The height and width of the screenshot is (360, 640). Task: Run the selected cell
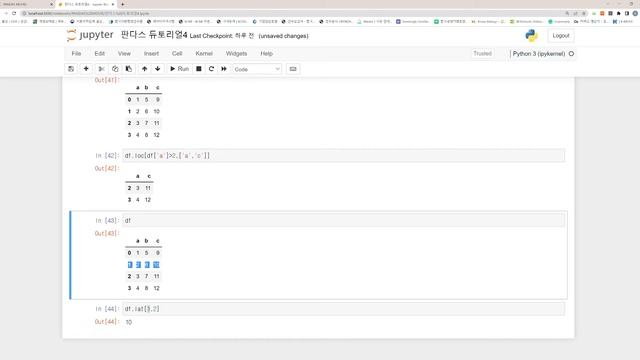pos(180,69)
